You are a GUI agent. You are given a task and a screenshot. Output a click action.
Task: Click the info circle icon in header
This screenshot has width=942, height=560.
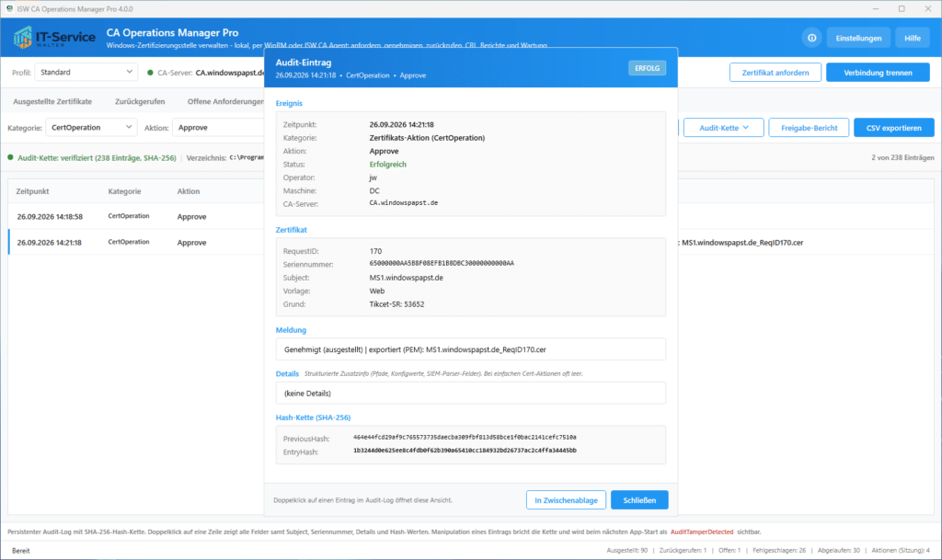[x=811, y=38]
